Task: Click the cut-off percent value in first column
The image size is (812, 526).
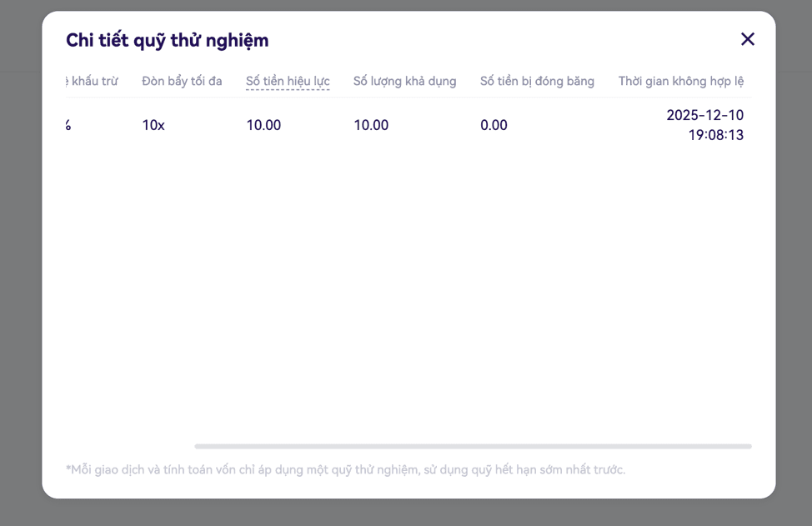Action: click(x=68, y=126)
